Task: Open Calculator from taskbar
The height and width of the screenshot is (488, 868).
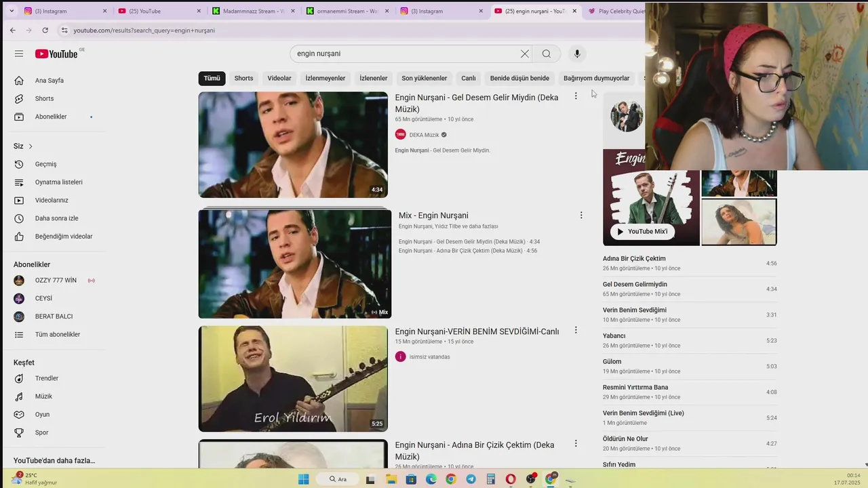Action: (490, 479)
